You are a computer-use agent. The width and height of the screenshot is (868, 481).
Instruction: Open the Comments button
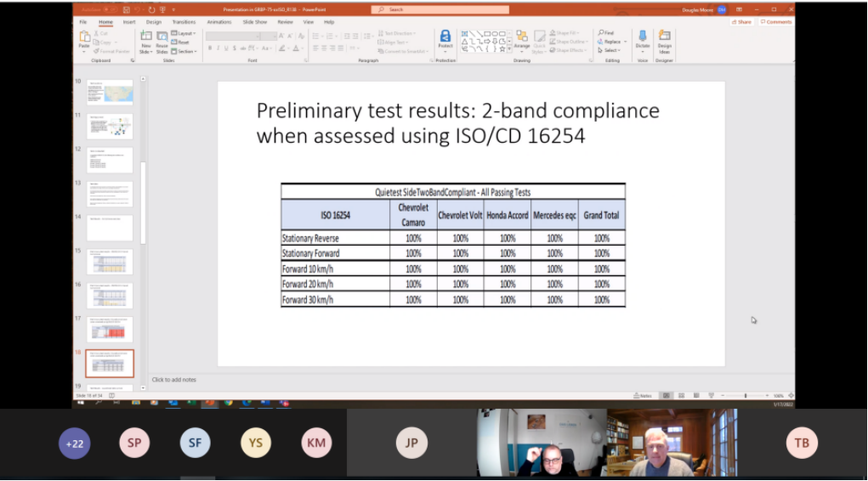[x=776, y=22]
